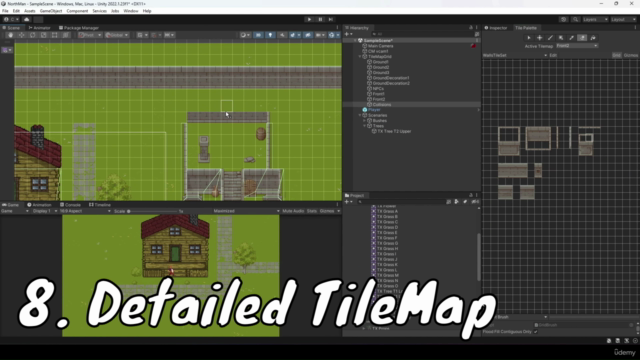Click the Project panel scrollbar

coord(479,257)
